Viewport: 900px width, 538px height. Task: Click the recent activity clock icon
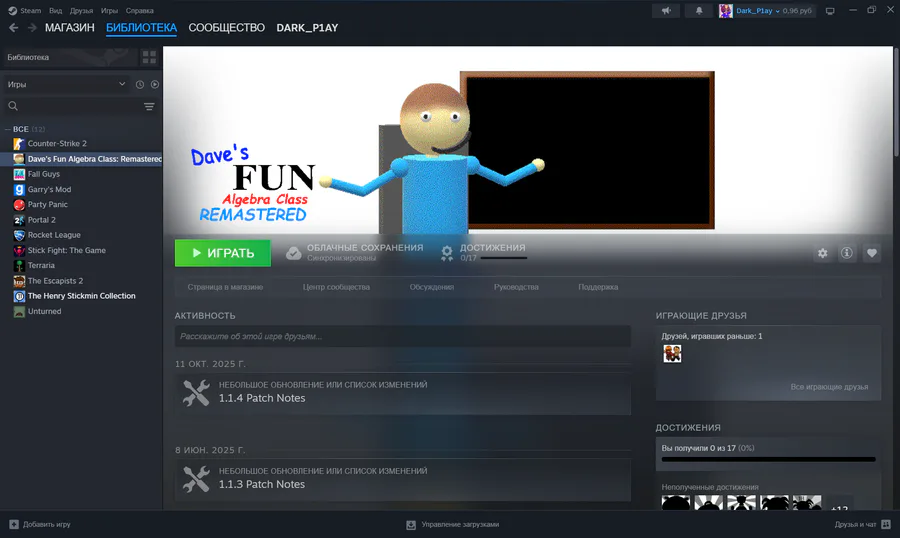click(x=139, y=84)
